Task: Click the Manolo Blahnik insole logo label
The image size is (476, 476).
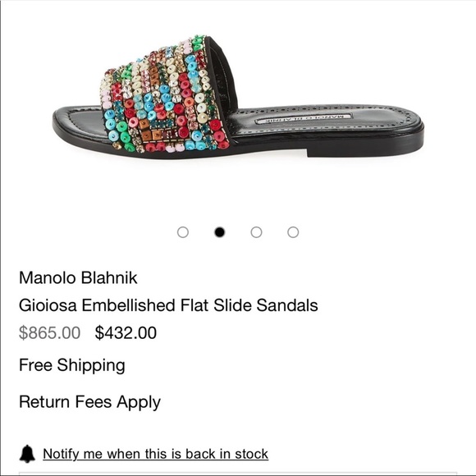Action: click(x=304, y=119)
